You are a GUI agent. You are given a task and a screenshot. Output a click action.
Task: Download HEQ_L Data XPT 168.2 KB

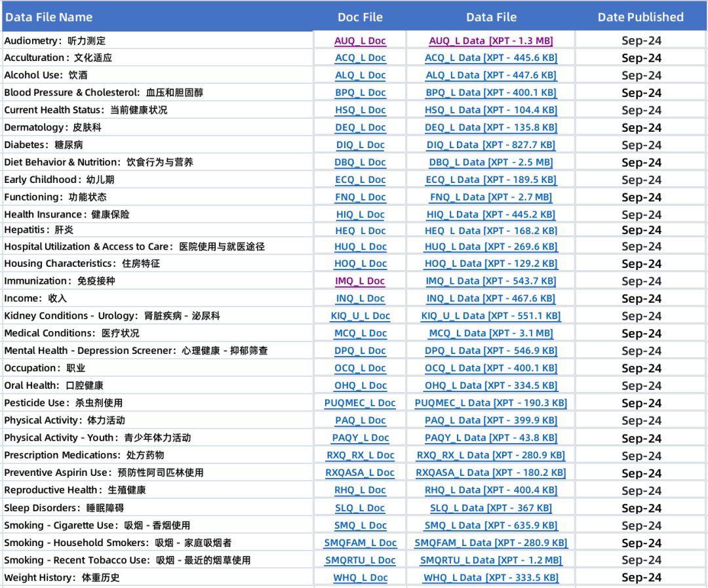tap(491, 231)
